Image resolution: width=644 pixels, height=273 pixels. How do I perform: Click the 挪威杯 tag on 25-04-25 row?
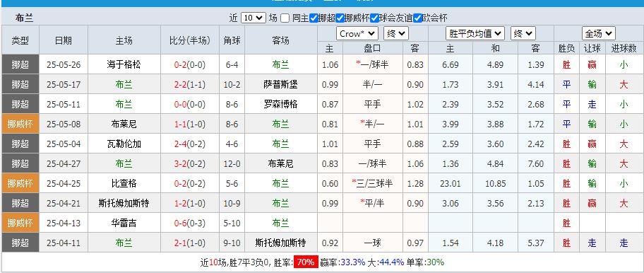(20, 183)
